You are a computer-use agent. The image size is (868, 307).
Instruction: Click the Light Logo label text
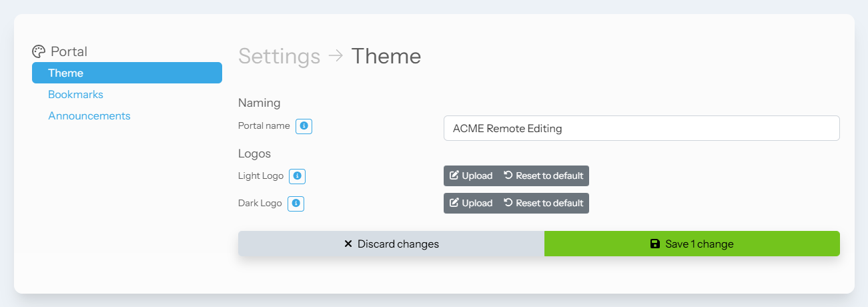tap(261, 176)
